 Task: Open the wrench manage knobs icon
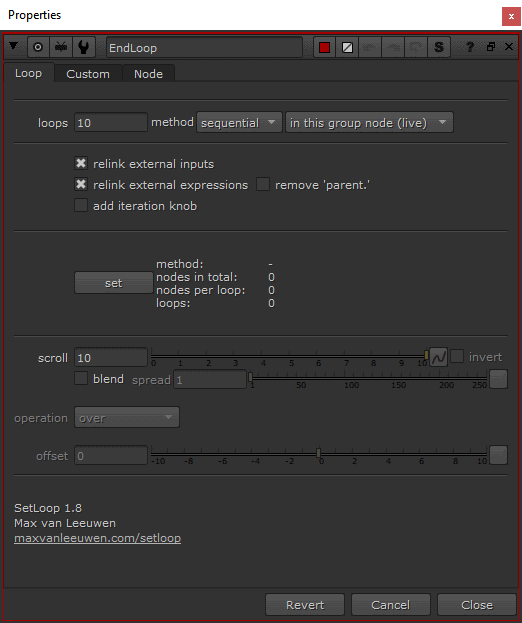coord(84,47)
